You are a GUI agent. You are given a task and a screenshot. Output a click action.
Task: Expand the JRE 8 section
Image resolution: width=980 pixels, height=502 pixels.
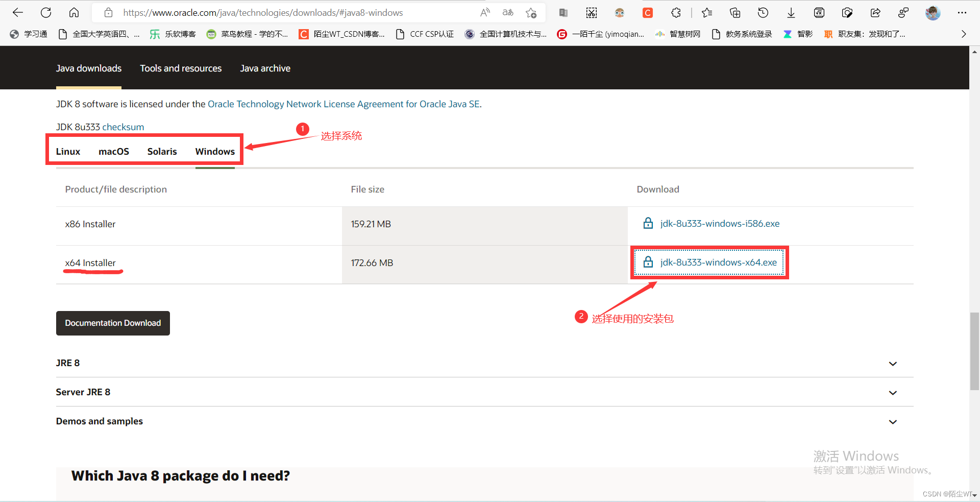(x=485, y=363)
